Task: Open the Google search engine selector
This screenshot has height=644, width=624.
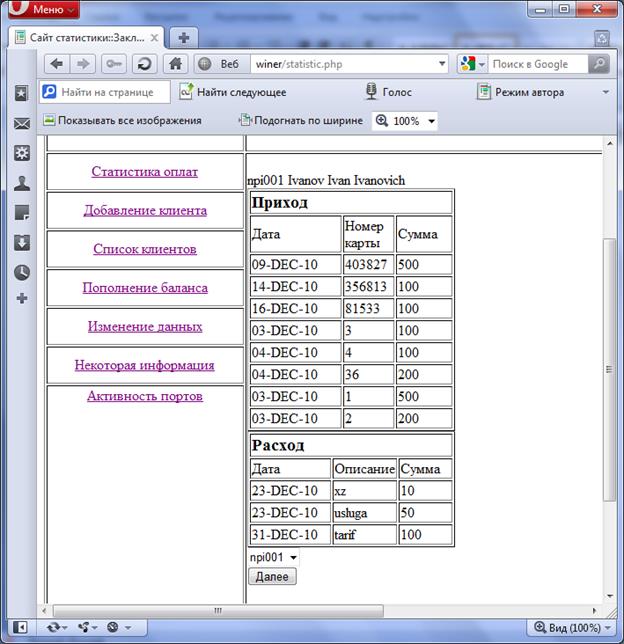Action: click(473, 64)
